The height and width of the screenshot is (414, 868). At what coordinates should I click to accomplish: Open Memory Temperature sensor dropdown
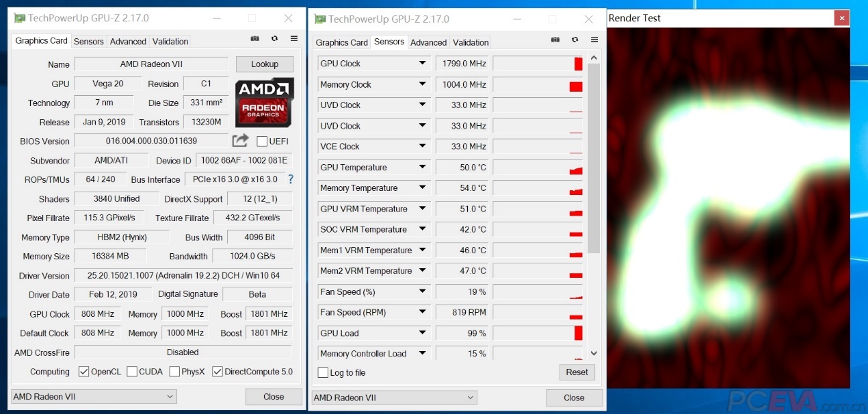[x=423, y=187]
